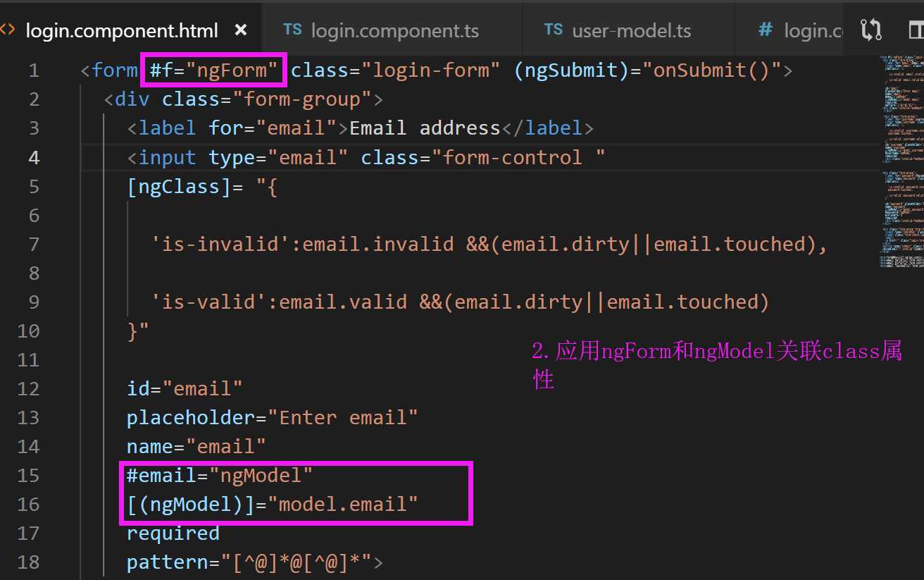924x580 pixels.
Task: Click line number 10 in the gutter
Action: 28,331
